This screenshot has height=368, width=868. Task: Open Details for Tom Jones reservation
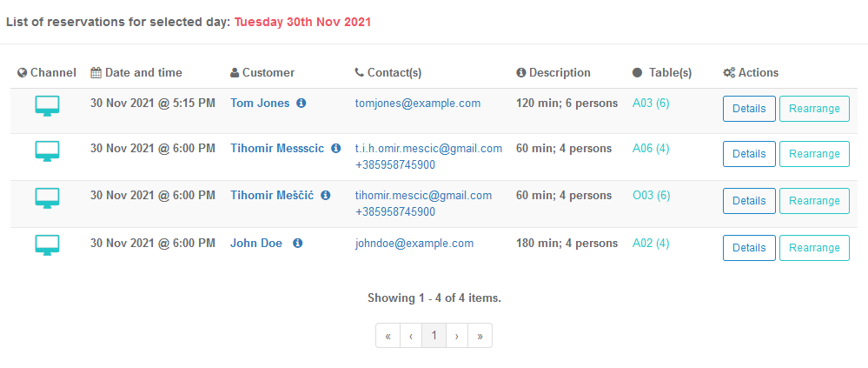[x=749, y=109]
